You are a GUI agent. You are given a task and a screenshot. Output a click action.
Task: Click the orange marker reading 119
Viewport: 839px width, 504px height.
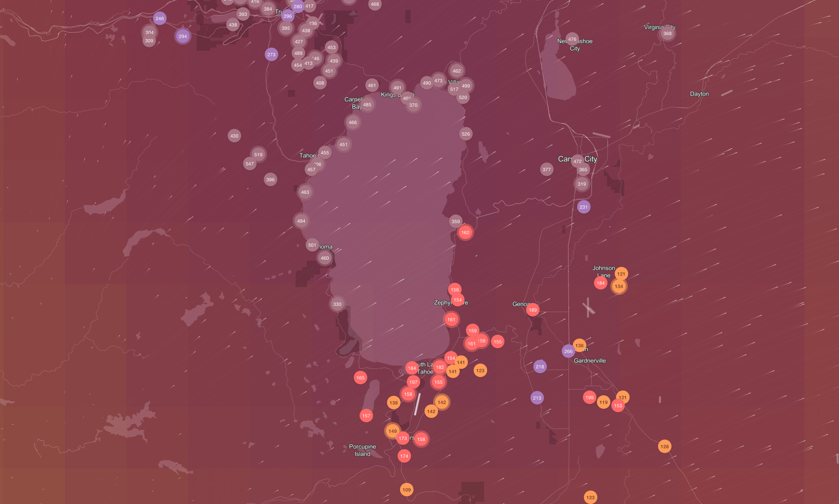(604, 403)
